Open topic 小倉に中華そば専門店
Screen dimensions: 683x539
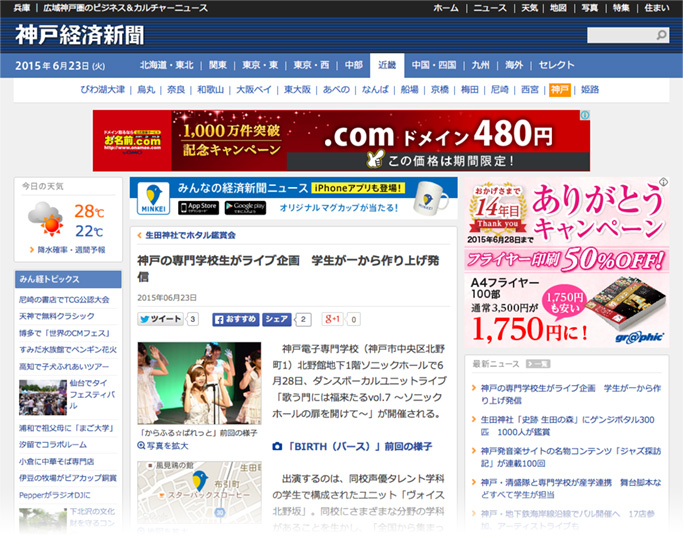pos(57,461)
